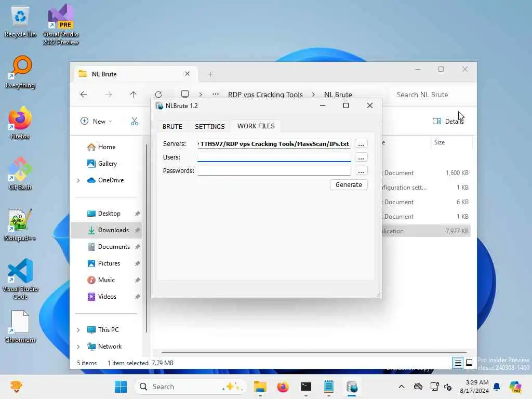Focus the Users path field
This screenshot has height=399, width=532.
pyautogui.click(x=274, y=157)
